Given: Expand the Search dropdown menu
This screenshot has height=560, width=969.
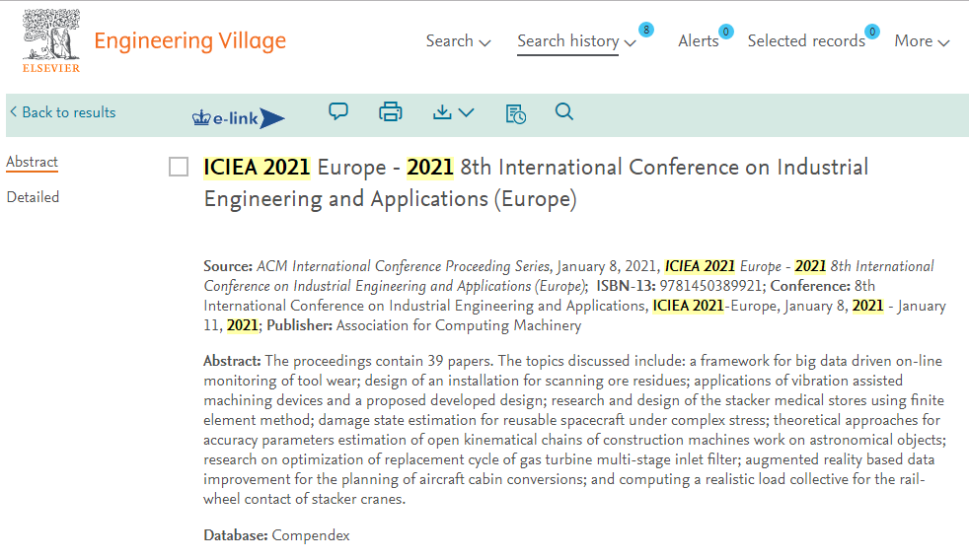Looking at the screenshot, I should click(458, 41).
